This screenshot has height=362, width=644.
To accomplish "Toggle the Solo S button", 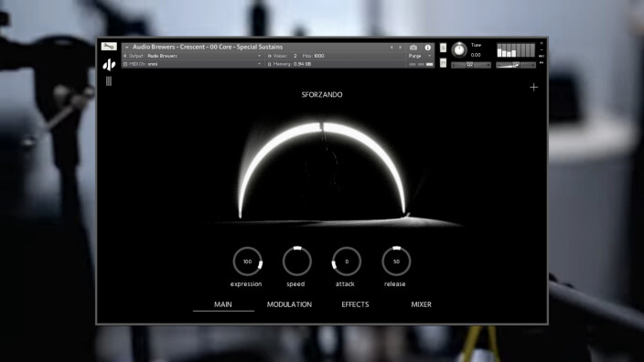I will pyautogui.click(x=443, y=48).
